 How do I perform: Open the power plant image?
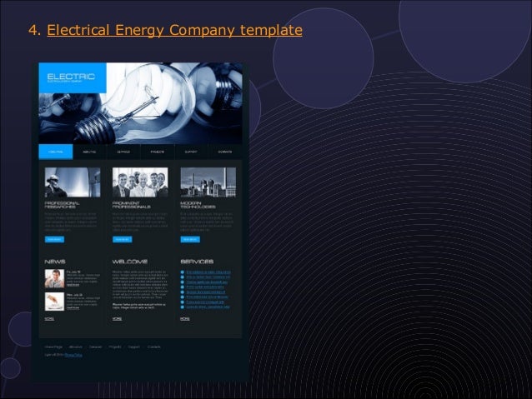(x=208, y=182)
